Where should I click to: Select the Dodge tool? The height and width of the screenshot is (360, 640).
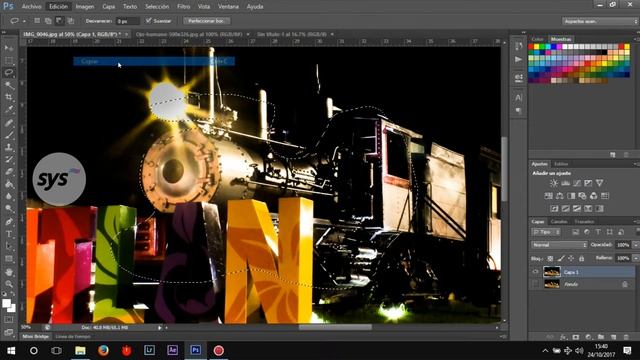[9, 209]
